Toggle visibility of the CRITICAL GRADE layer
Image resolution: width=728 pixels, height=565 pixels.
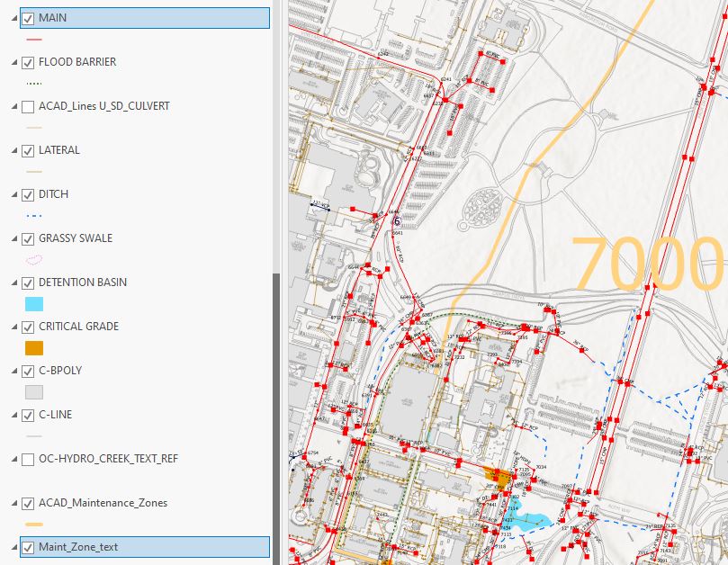27,327
